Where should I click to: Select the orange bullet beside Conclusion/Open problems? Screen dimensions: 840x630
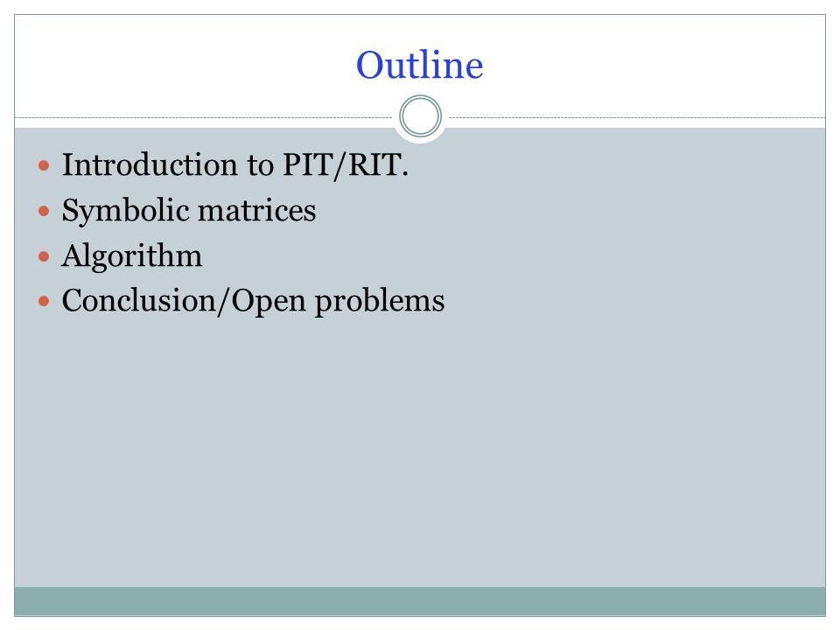pos(44,302)
